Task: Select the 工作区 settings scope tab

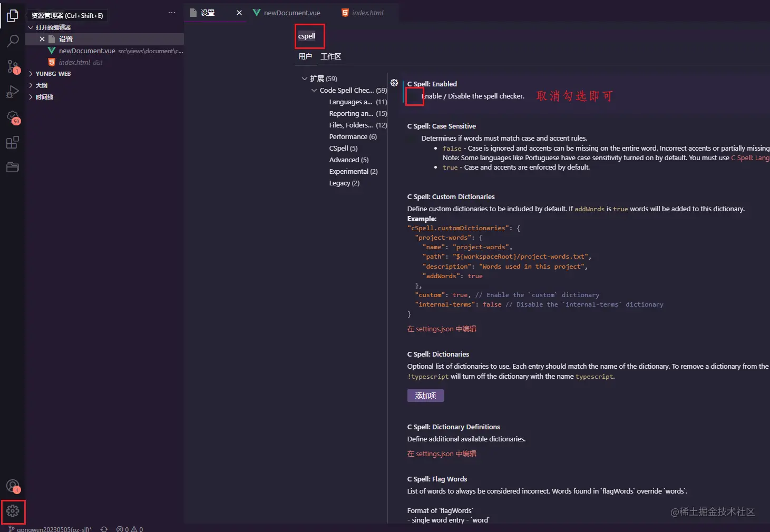Action: pyautogui.click(x=331, y=56)
